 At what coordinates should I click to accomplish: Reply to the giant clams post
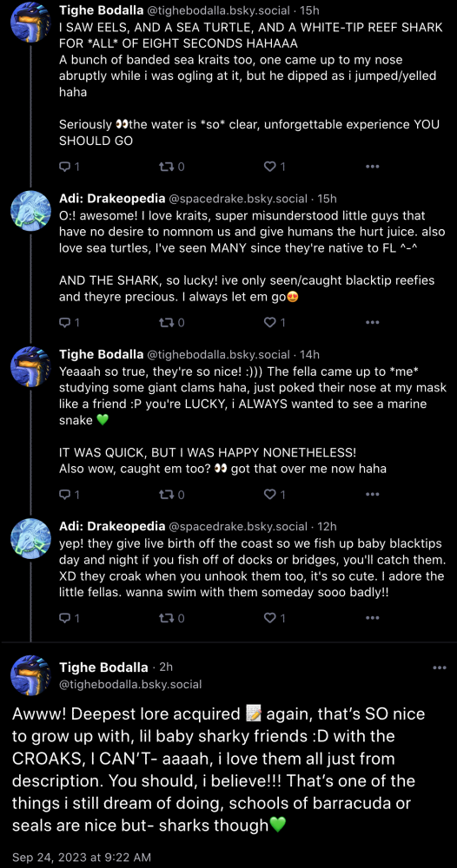pos(70,494)
